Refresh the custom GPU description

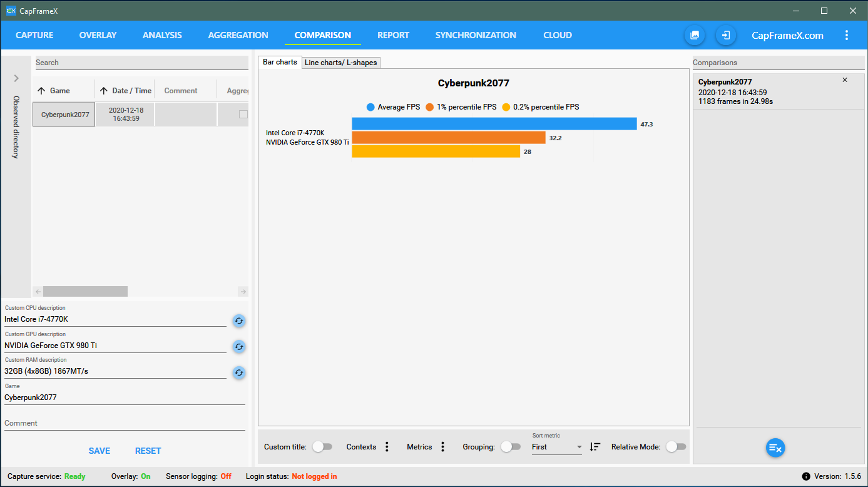[238, 346]
